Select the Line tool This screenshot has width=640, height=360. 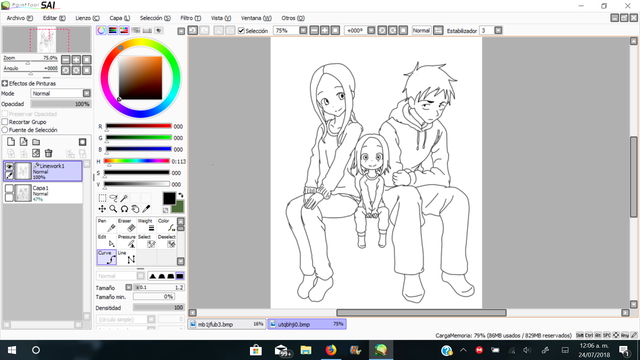126,257
